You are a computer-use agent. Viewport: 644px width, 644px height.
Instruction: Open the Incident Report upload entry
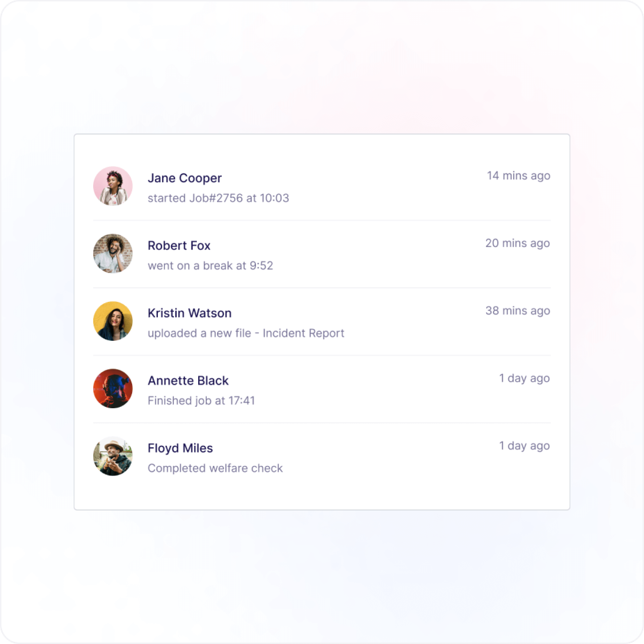[246, 333]
